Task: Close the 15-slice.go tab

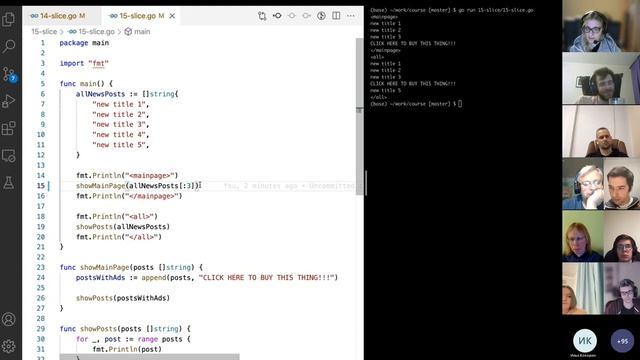Action: pyautogui.click(x=172, y=16)
